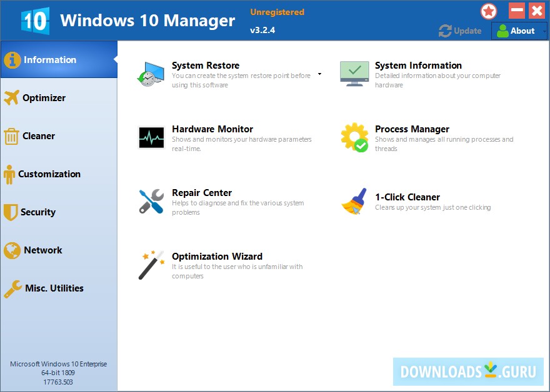Expand the System Restore dropdown arrow
Image resolution: width=550 pixels, height=392 pixels.
coord(319,74)
